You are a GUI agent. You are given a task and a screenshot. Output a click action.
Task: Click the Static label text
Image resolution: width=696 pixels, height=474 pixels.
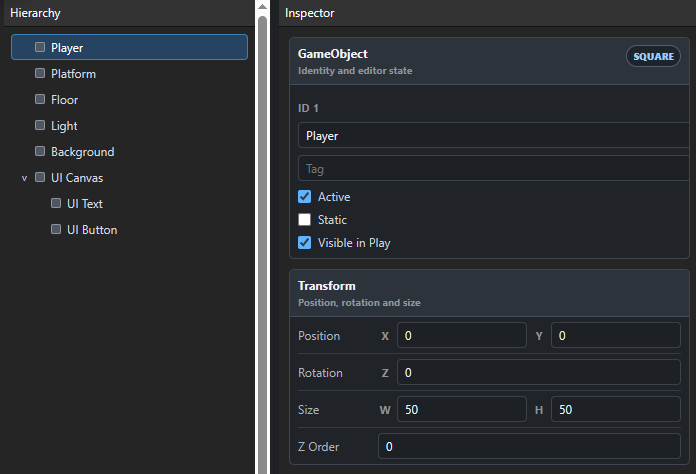point(332,220)
